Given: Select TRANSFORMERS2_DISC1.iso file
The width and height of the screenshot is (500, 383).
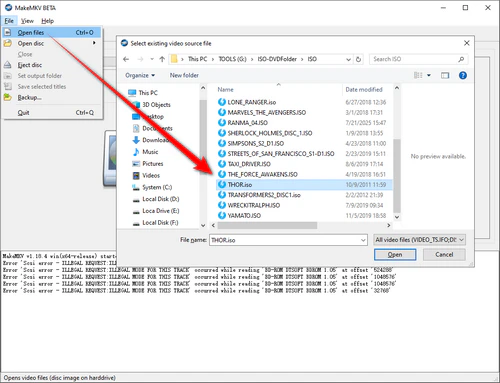Looking at the screenshot, I should pyautogui.click(x=264, y=195).
